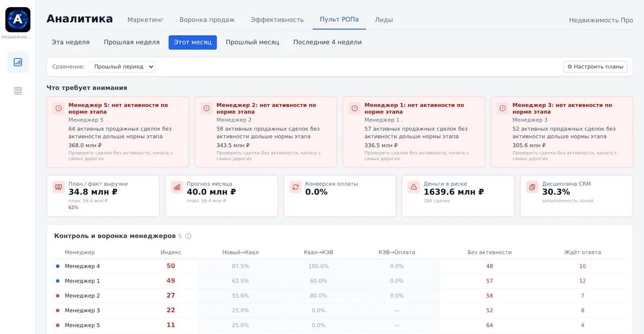
Task: Open the Воронка продаж tab
Action: click(207, 20)
